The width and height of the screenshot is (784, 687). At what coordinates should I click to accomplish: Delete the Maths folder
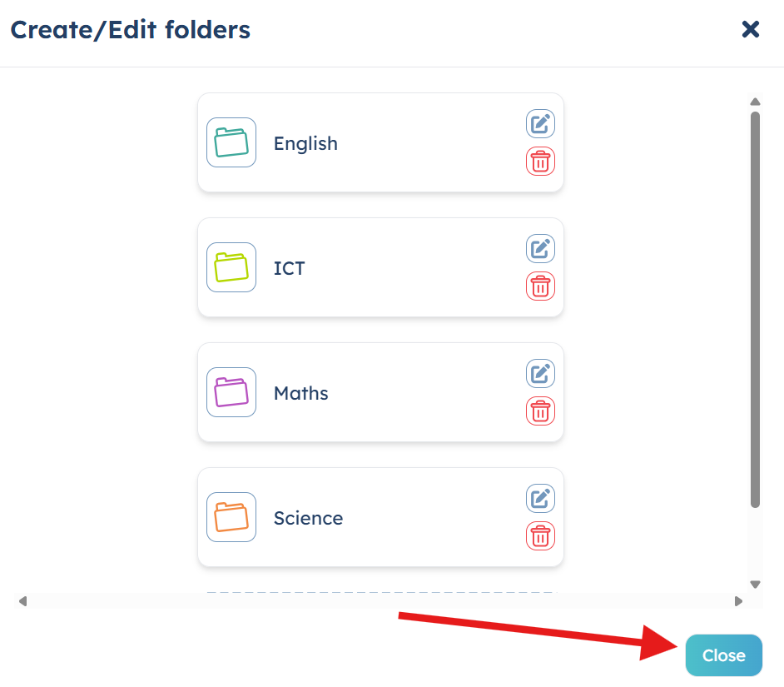[x=540, y=411]
